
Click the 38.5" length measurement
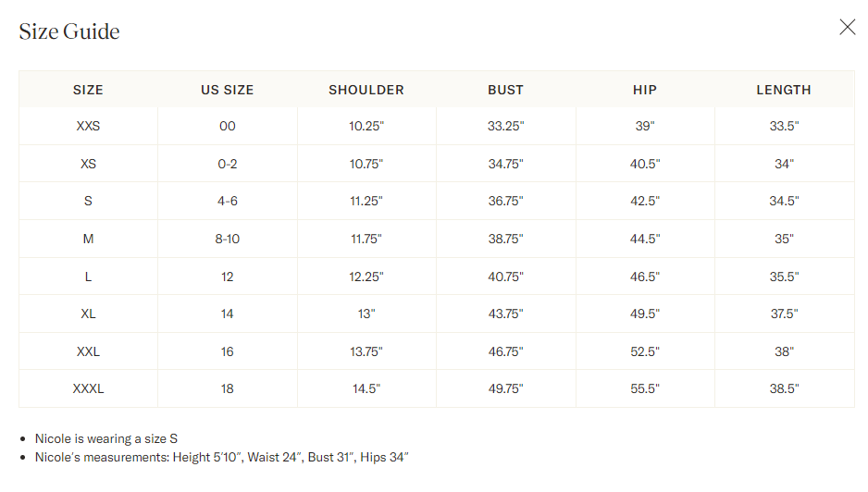[784, 388]
